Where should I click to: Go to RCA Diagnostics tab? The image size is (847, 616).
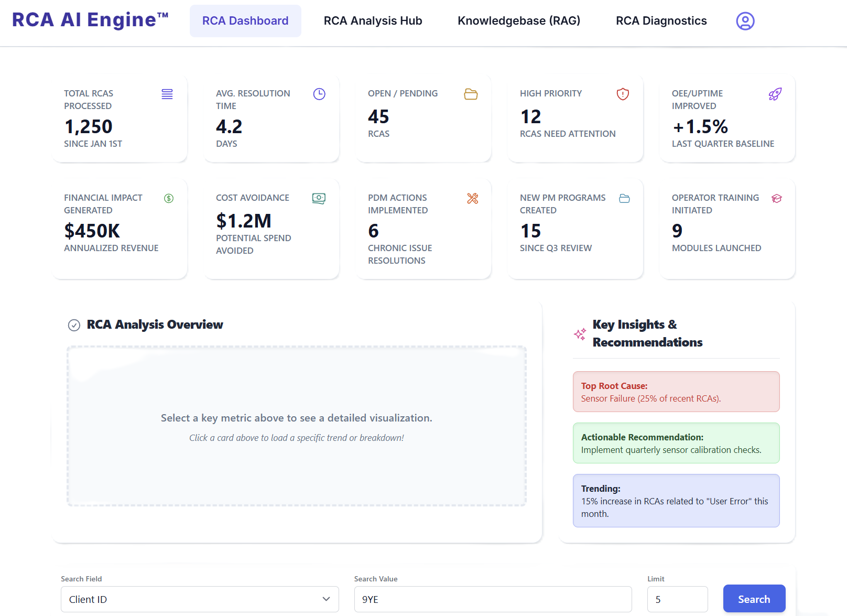click(661, 21)
